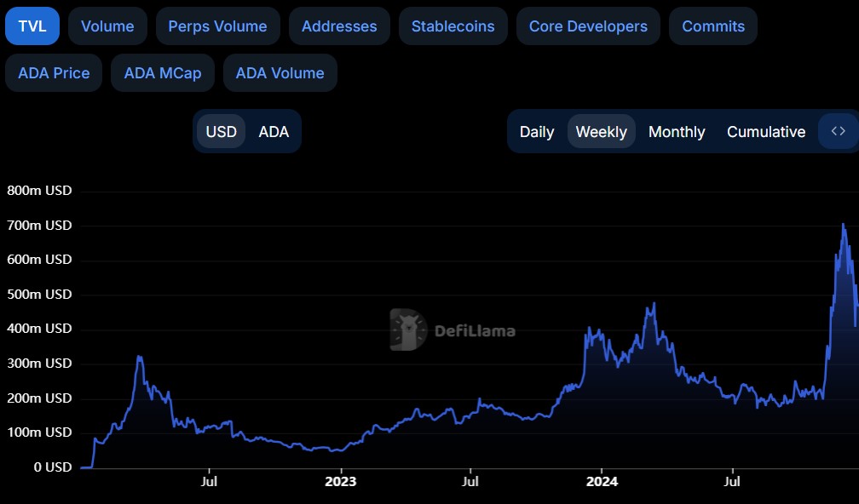The image size is (859, 504).
Task: Select the Daily interval
Action: tap(537, 132)
